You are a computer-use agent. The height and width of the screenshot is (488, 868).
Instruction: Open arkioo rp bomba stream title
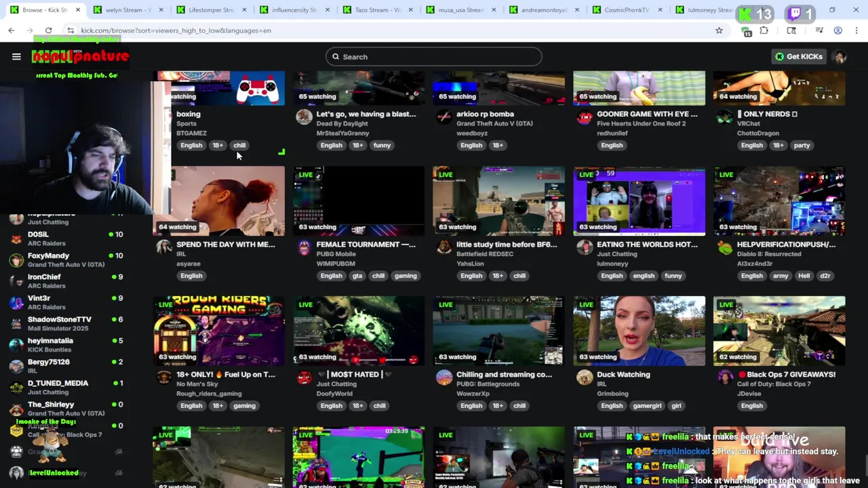coord(486,114)
